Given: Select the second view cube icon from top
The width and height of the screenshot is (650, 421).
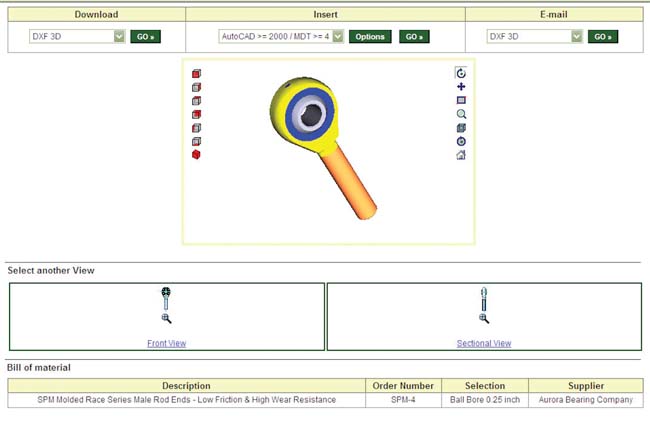Looking at the screenshot, I should coord(196,87).
